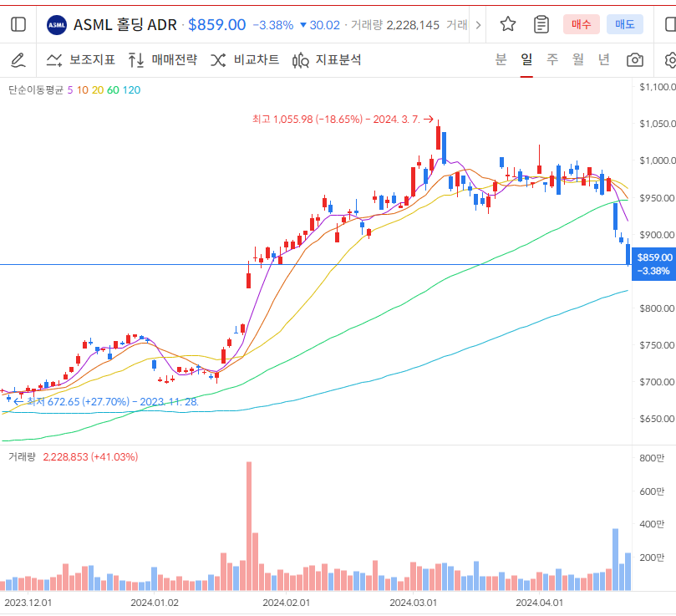Toggle the left sidebar panel icon
676x616 pixels.
18,24
